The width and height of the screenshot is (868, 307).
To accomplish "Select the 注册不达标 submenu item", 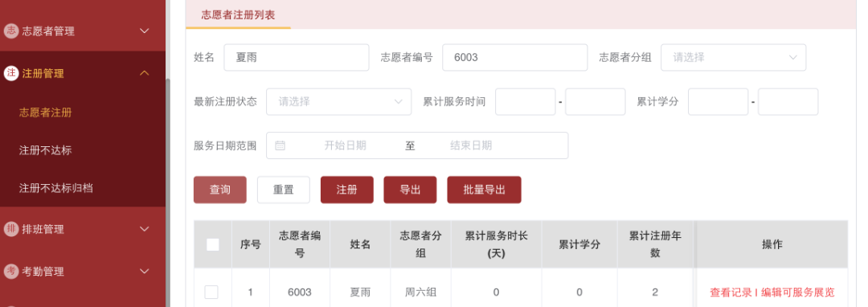I will (x=45, y=150).
